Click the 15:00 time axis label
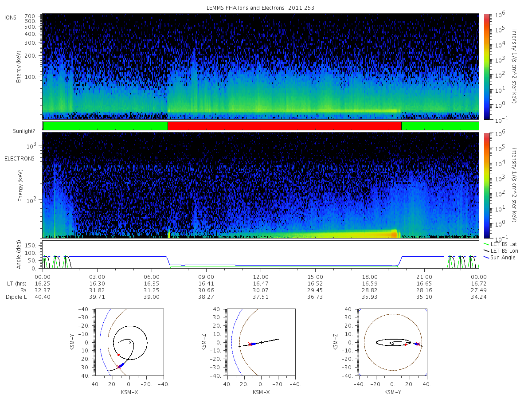 tap(315, 277)
